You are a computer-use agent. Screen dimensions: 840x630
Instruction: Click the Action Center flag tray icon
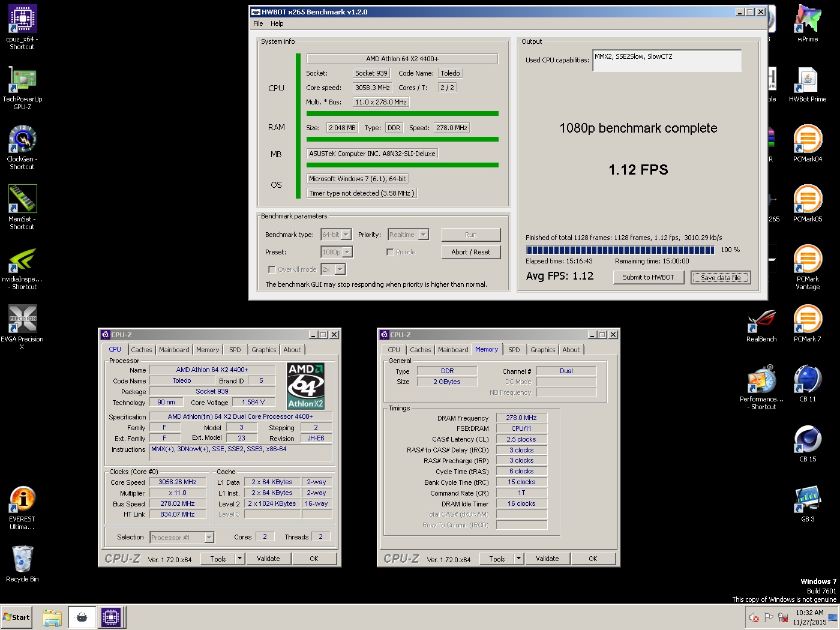[768, 617]
